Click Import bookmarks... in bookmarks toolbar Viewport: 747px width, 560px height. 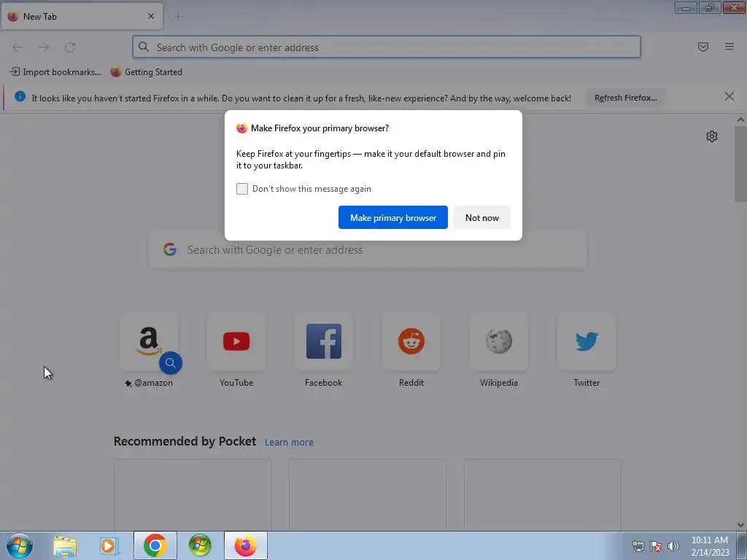coord(55,72)
